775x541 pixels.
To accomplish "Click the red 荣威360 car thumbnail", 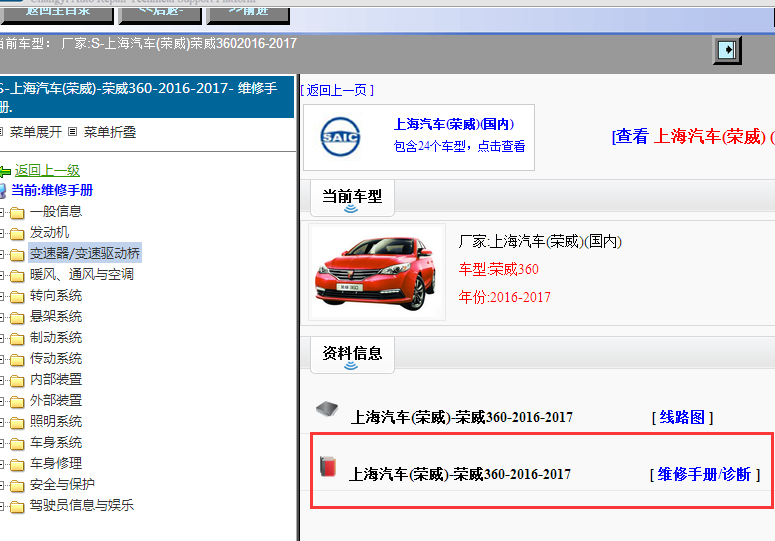I will 377,272.
